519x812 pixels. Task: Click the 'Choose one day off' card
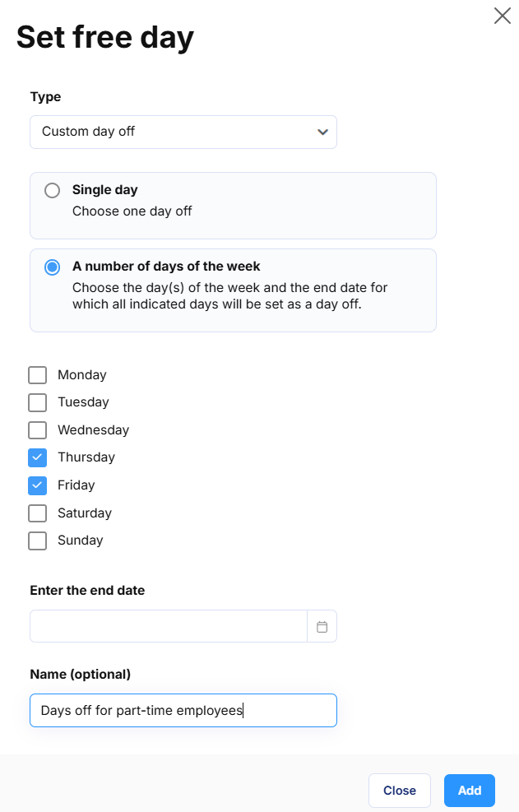[233, 206]
